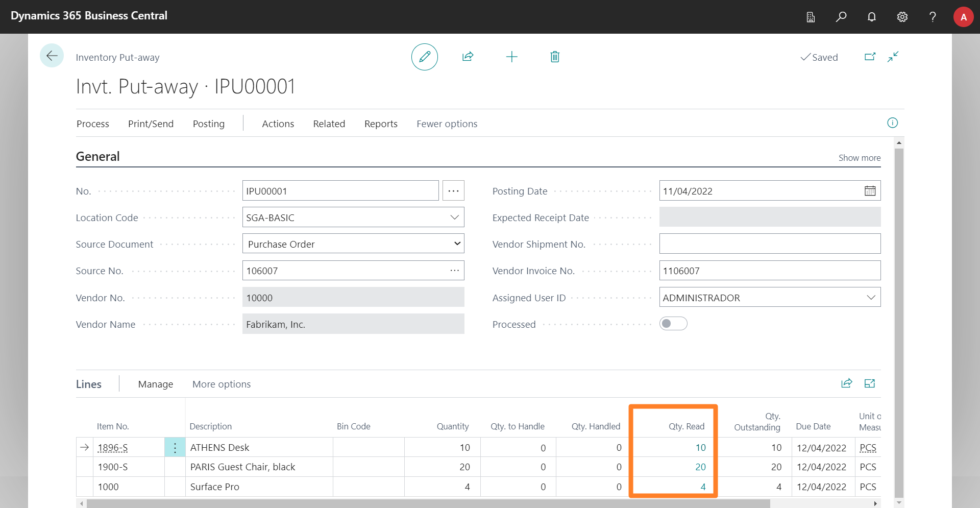Delete the put-away with the trash icon

pyautogui.click(x=555, y=57)
